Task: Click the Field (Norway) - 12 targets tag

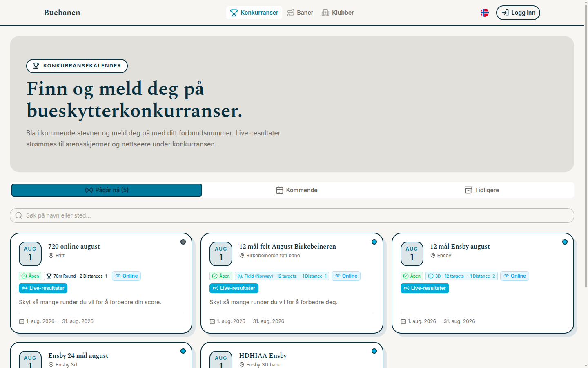Action: [282, 276]
